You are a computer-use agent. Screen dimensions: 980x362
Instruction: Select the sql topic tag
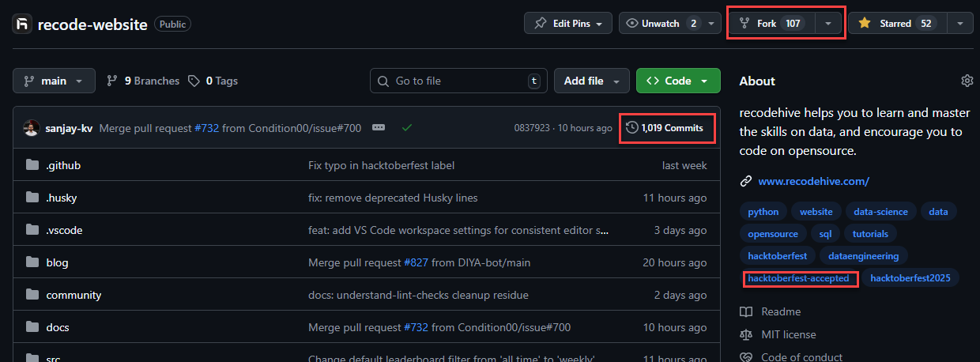(825, 233)
